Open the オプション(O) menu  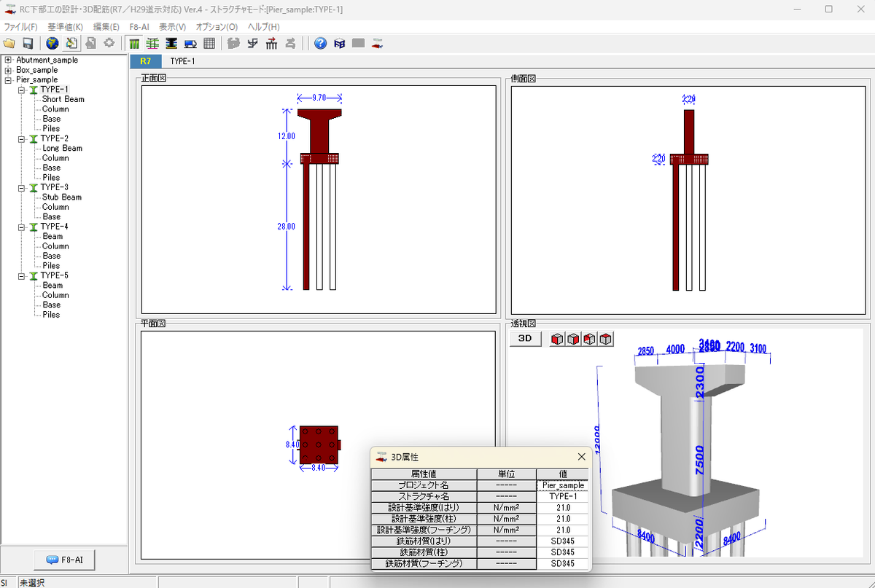pos(217,27)
